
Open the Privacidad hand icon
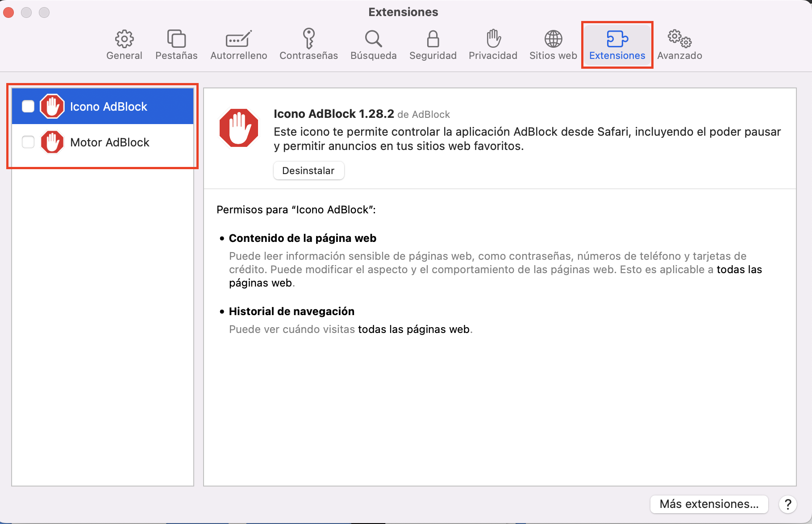point(493,38)
